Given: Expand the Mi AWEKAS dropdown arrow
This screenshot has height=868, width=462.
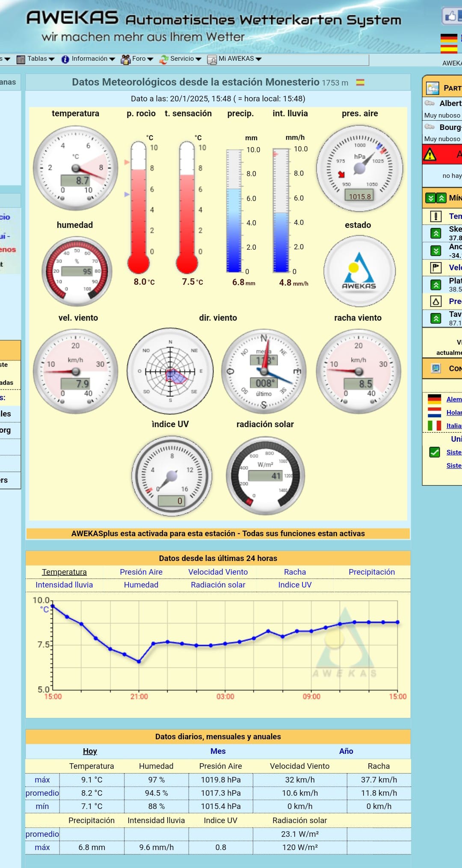Looking at the screenshot, I should (x=258, y=59).
